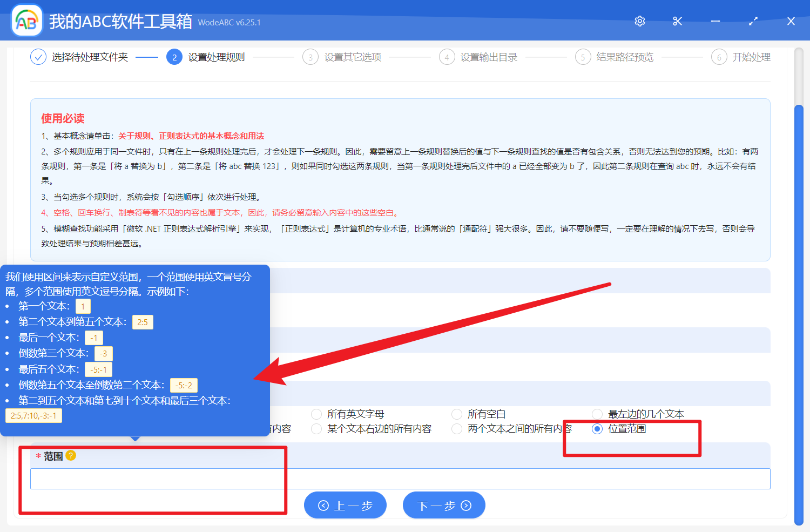Image resolution: width=810 pixels, height=532 pixels.
Task: Click the WodeABC app logo icon
Action: tap(27, 21)
